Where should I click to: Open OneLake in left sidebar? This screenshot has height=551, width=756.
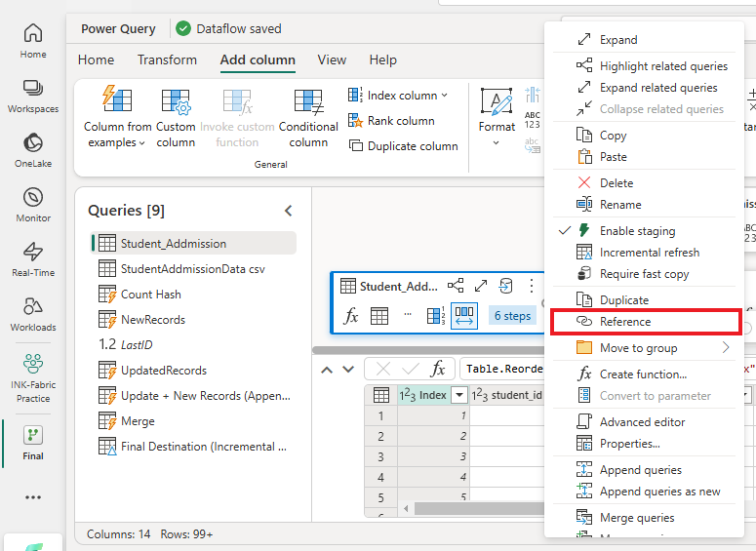click(x=33, y=150)
